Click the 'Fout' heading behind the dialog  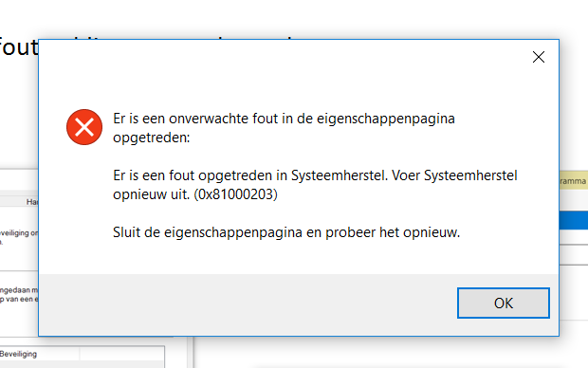click(x=19, y=47)
